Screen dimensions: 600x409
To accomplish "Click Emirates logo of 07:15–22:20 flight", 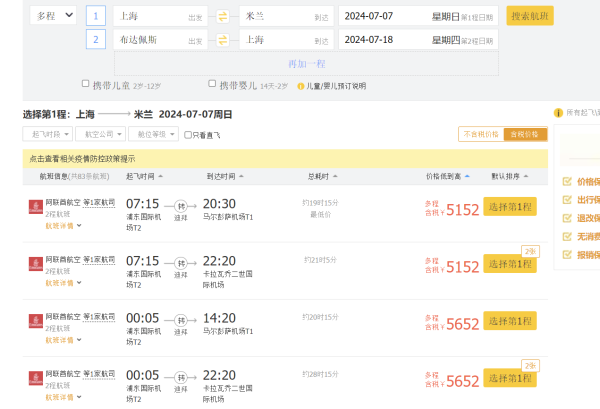I will pos(36,264).
